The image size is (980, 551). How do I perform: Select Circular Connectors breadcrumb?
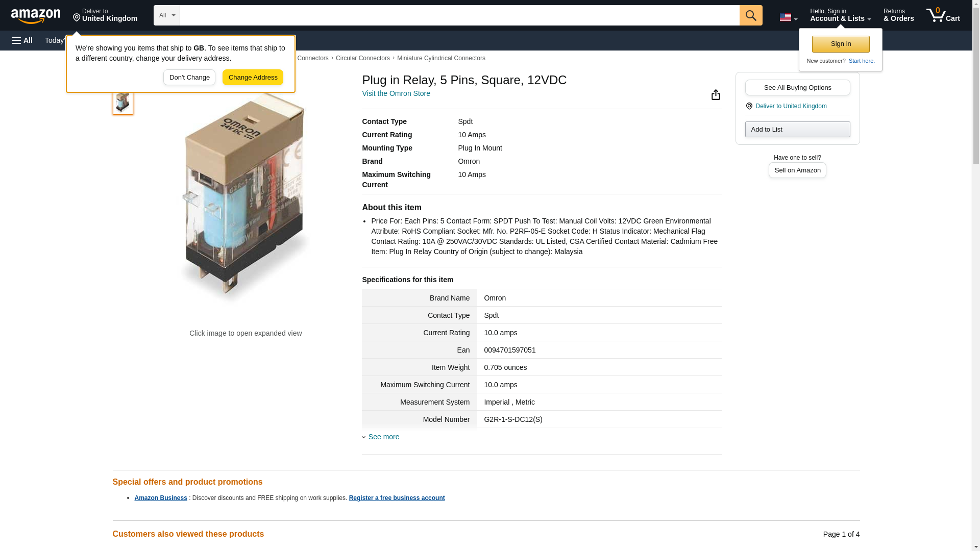tap(362, 58)
